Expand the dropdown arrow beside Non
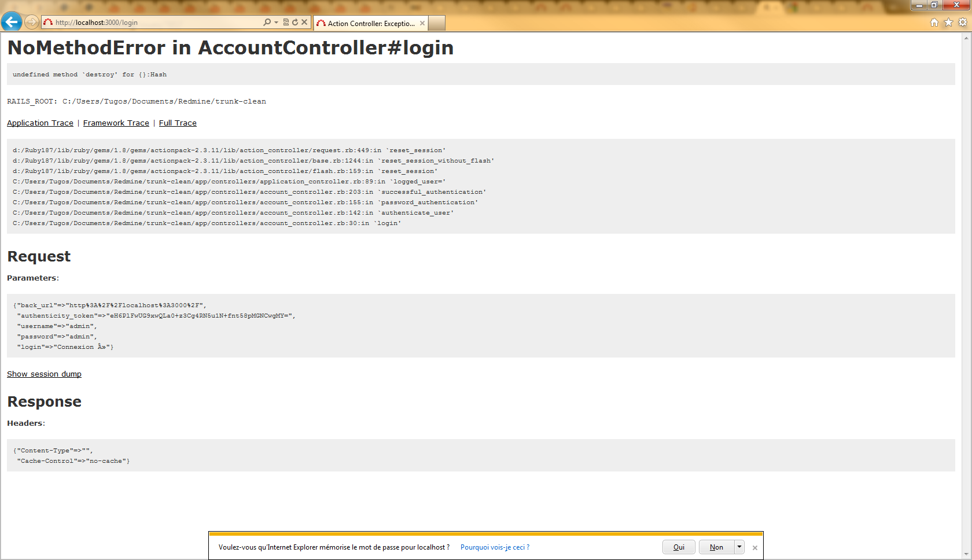This screenshot has height=560, width=972. point(739,547)
